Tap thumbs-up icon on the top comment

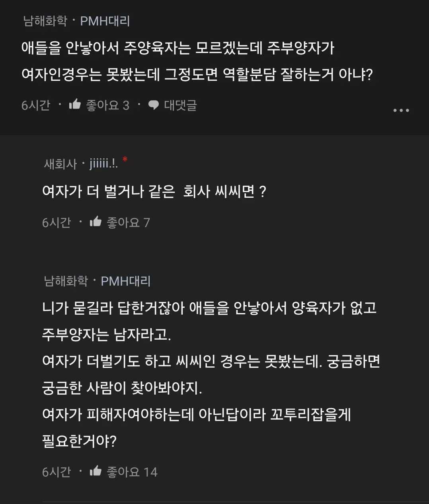[x=75, y=104]
